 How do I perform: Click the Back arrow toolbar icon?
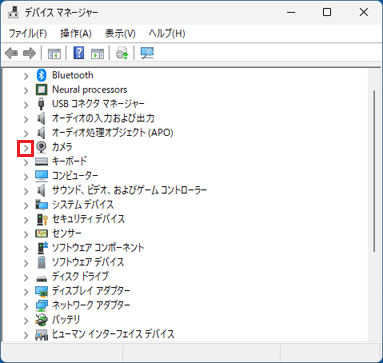[12, 53]
